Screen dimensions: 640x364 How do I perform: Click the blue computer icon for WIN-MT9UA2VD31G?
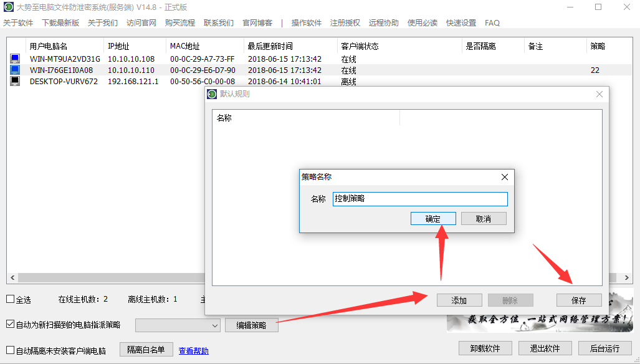[x=15, y=59]
